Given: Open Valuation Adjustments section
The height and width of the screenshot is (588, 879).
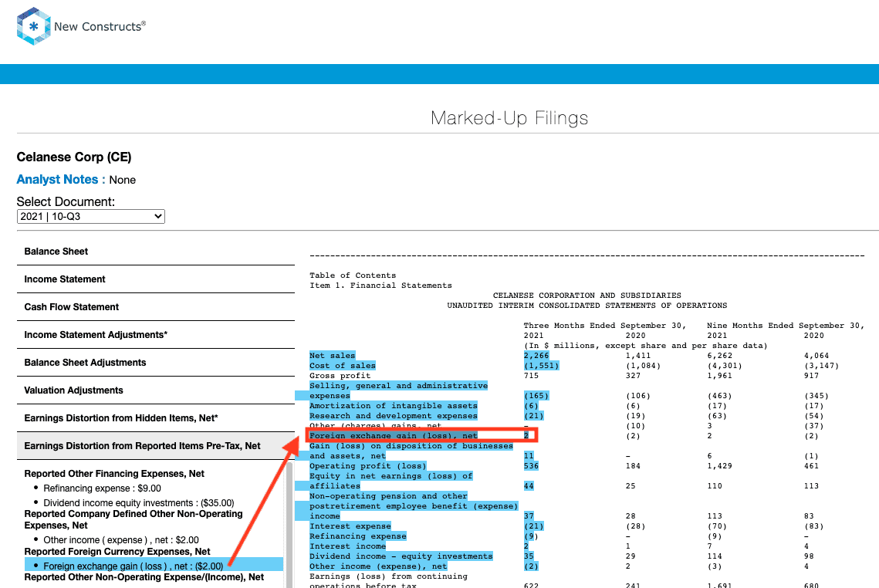Looking at the screenshot, I should tap(156, 390).
